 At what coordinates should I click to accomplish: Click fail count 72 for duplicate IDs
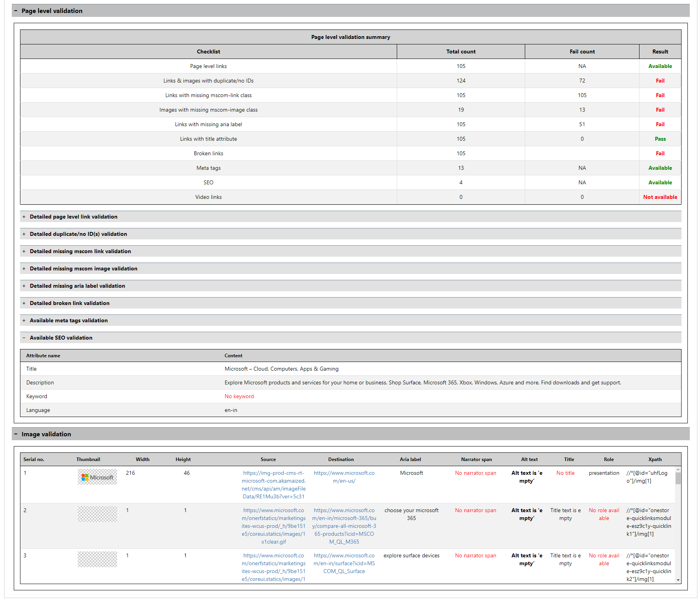coord(582,81)
